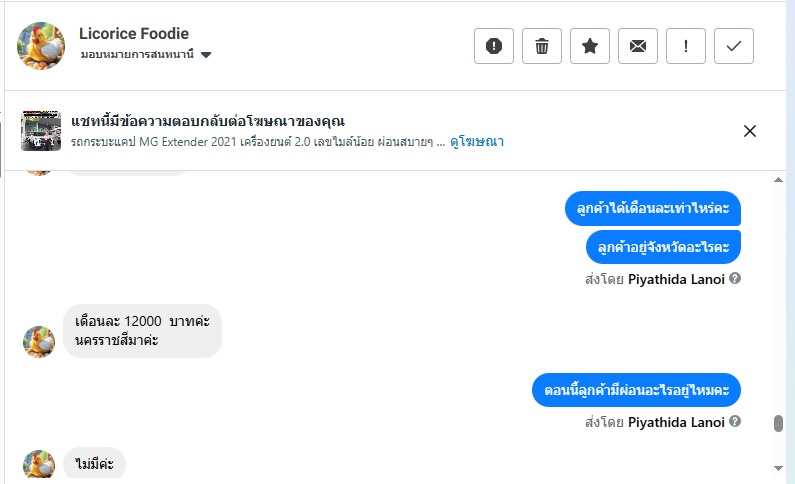Click chicken avatar beside ไม่มีค่ะ message

39,465
